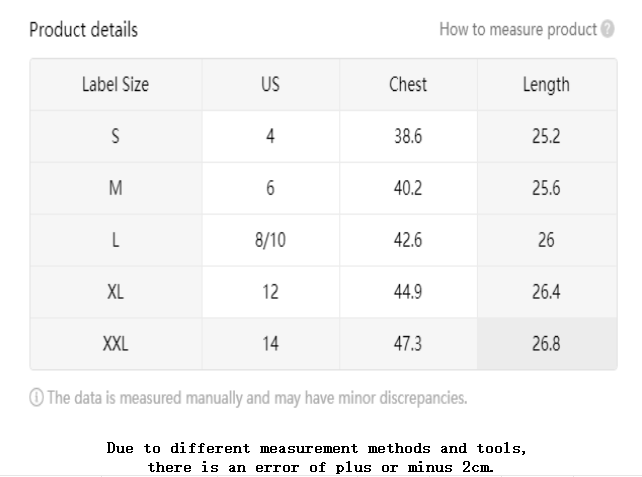Click the M size row label
642x477 pixels.
point(116,188)
